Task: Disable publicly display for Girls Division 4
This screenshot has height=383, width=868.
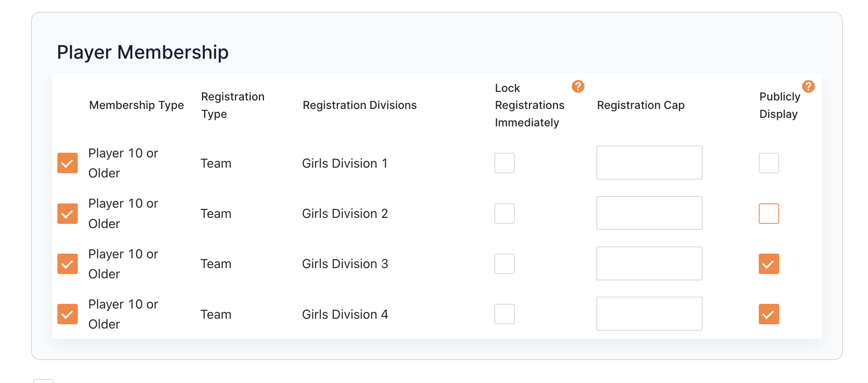Action: click(x=769, y=314)
